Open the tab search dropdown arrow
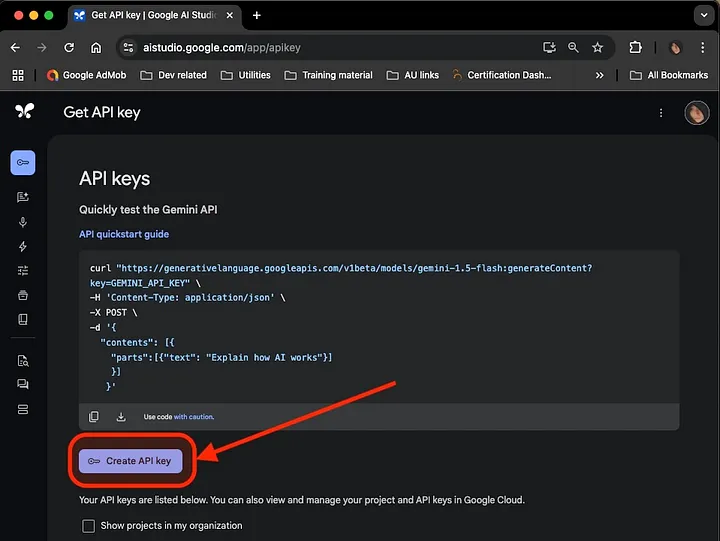This screenshot has width=720, height=541. [x=703, y=15]
